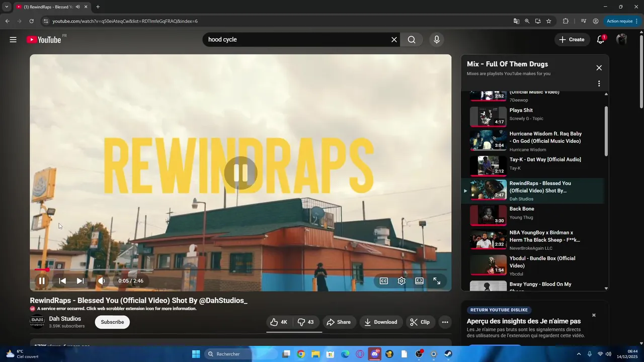
Task: Toggle subtitles with the CC button
Action: [384, 281]
